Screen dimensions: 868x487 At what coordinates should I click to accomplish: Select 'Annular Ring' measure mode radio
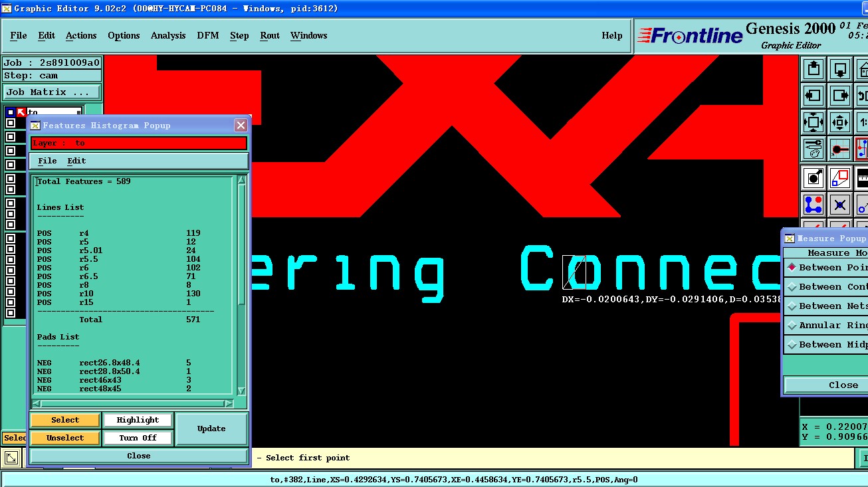point(792,325)
